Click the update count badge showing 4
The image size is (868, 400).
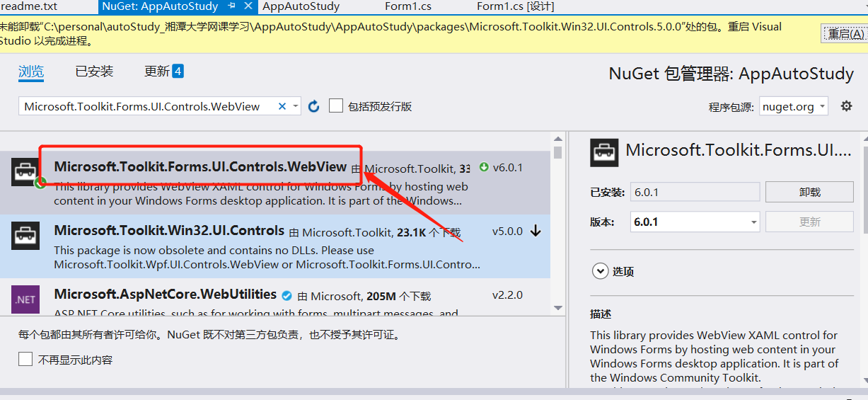[x=178, y=71]
